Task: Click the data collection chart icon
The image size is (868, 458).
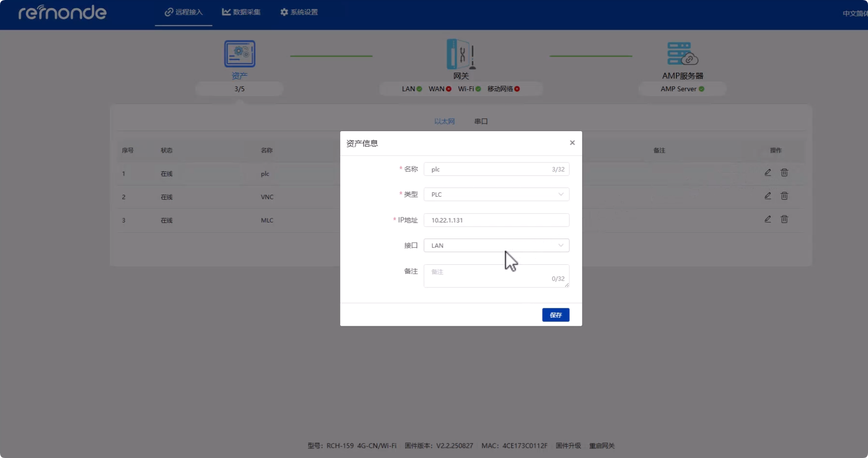Action: click(x=226, y=12)
